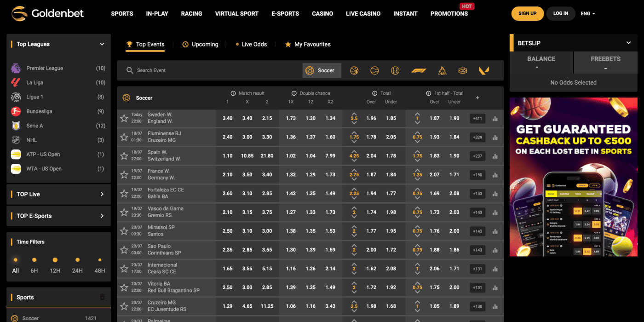Select the octagon MMA ring icon
The image size is (644, 322).
463,70
